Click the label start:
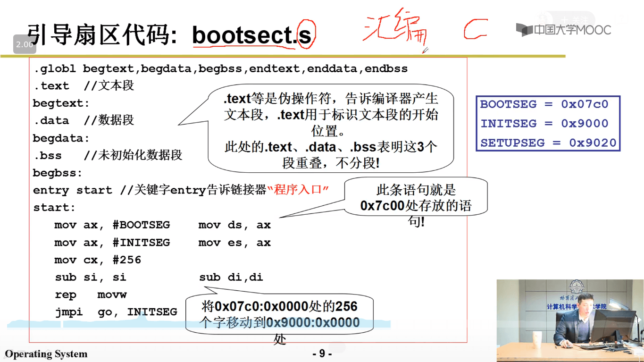644x362 pixels. coord(54,208)
